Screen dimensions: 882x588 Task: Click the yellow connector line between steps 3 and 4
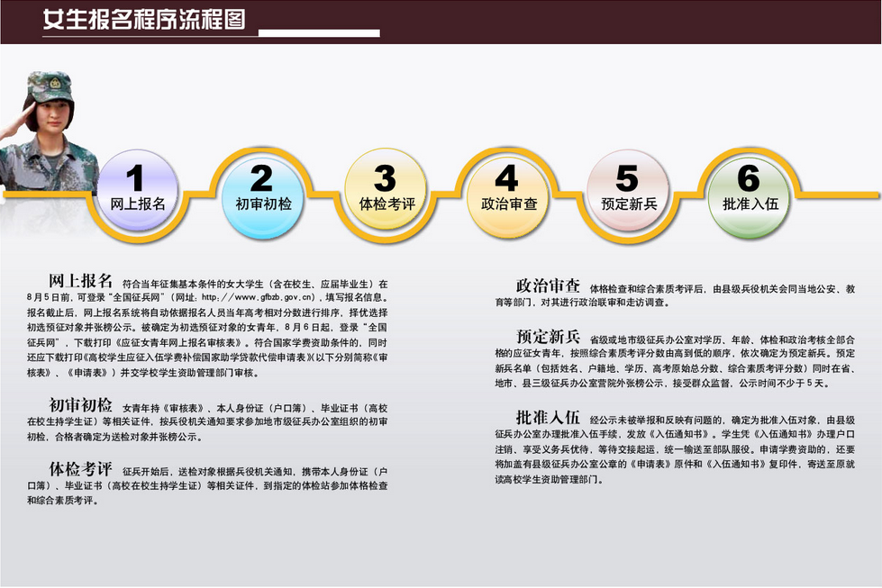point(447,193)
